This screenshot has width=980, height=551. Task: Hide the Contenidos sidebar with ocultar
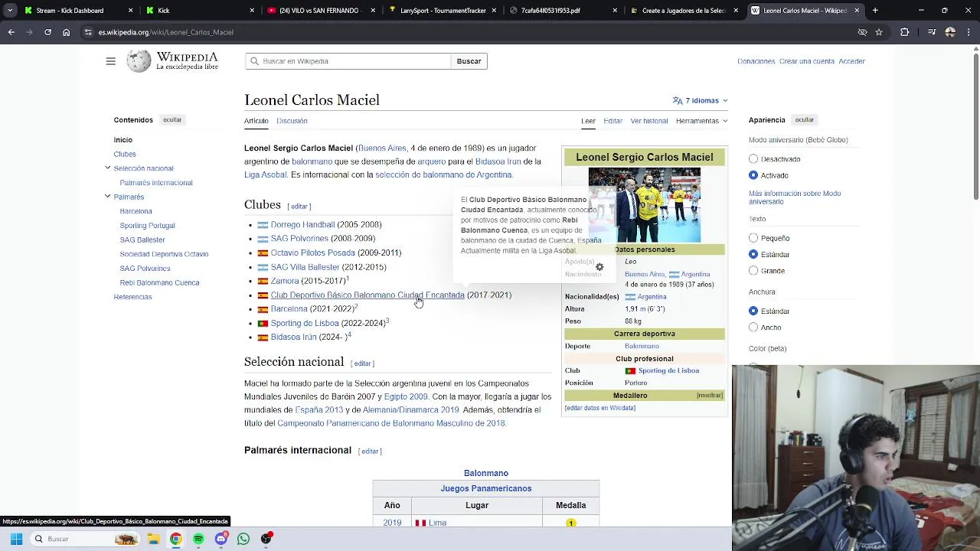(x=172, y=120)
